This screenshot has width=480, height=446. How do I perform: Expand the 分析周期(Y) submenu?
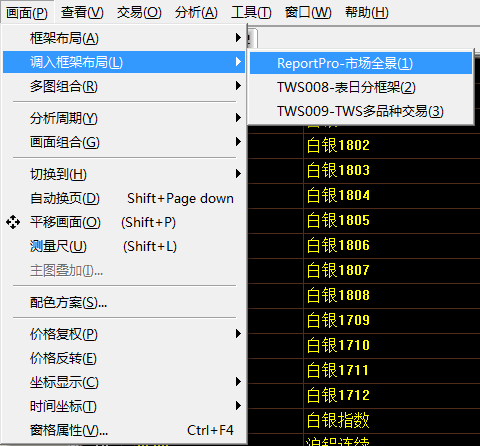point(124,118)
